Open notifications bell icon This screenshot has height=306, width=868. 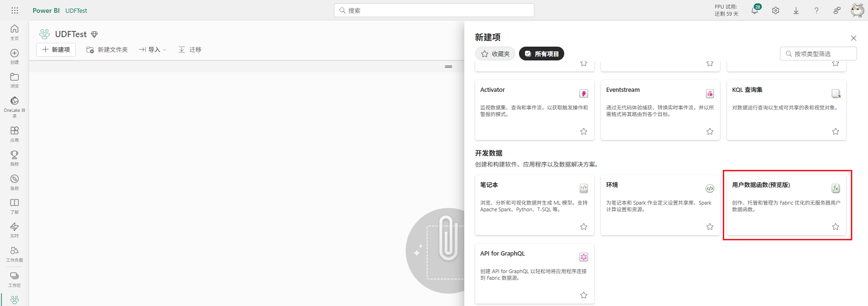coord(755,10)
